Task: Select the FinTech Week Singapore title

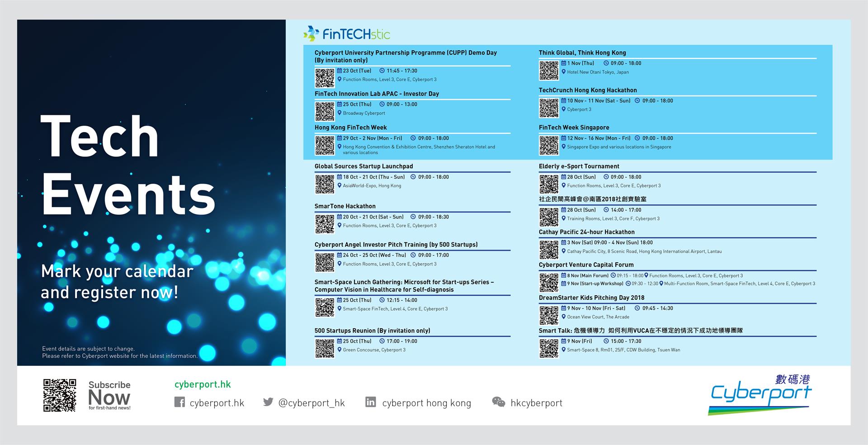Action: (574, 128)
